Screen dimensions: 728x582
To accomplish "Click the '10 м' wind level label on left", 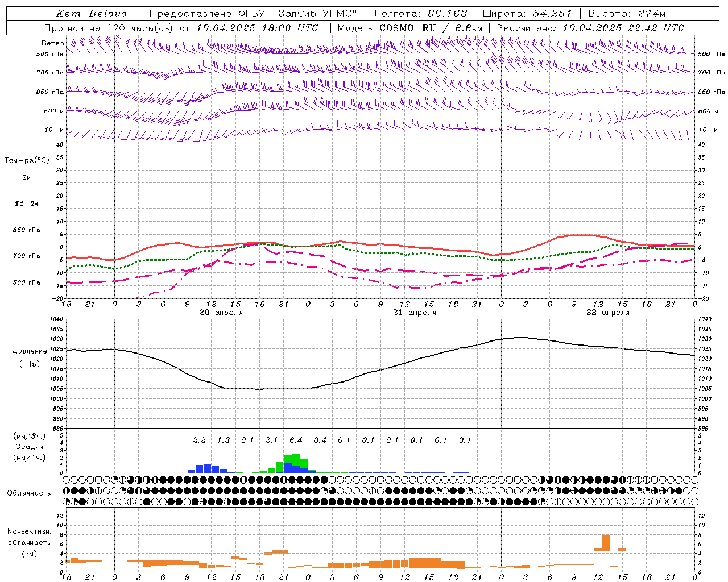I will coord(54,130).
